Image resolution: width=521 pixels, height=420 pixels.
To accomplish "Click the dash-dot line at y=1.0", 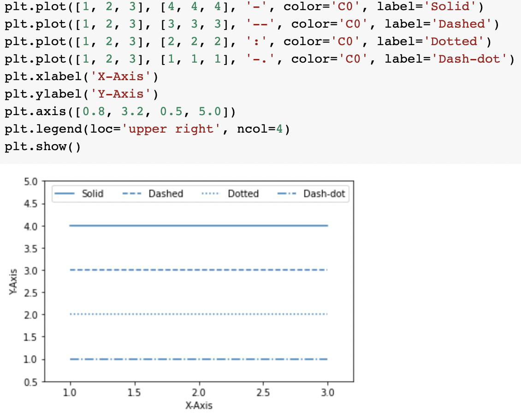I will click(199, 359).
